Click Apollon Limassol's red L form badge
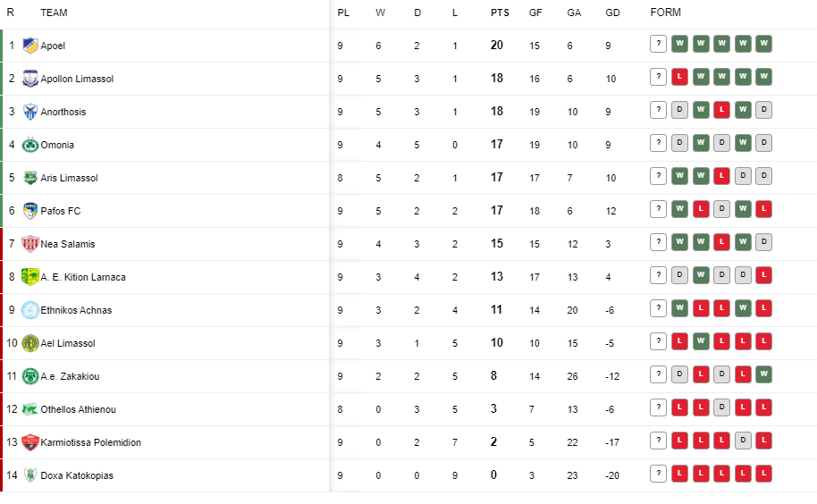817x504 pixels. (679, 77)
